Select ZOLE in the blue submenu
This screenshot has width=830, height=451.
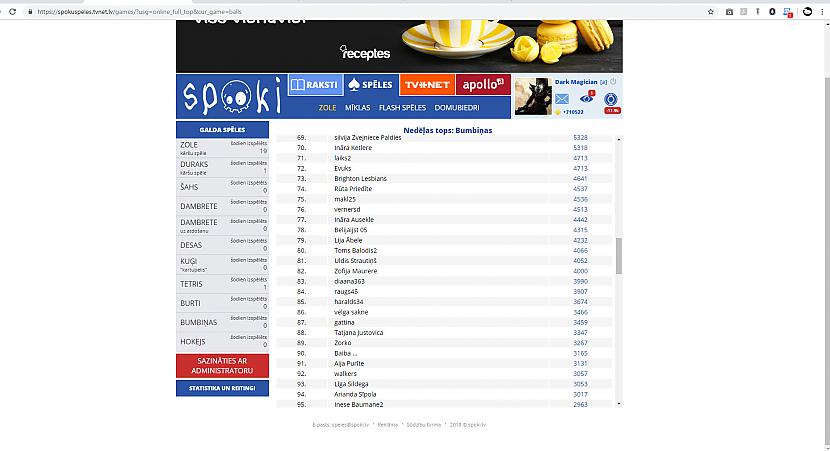coord(327,107)
